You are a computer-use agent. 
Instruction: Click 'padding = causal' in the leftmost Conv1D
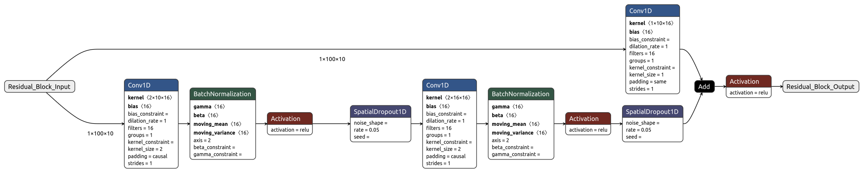click(147, 156)
